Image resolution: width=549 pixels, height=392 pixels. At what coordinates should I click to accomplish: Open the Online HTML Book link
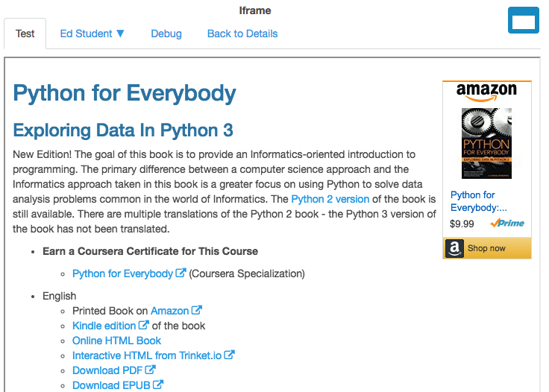(116, 341)
